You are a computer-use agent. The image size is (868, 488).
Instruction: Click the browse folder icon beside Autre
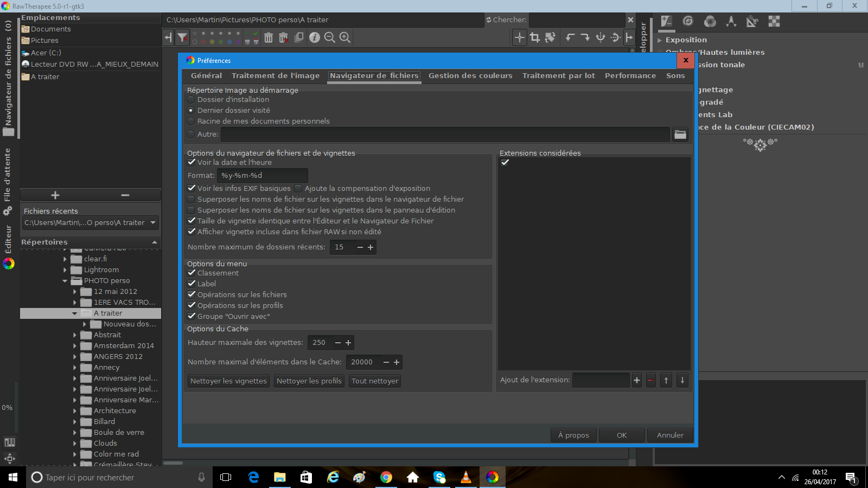click(x=680, y=134)
